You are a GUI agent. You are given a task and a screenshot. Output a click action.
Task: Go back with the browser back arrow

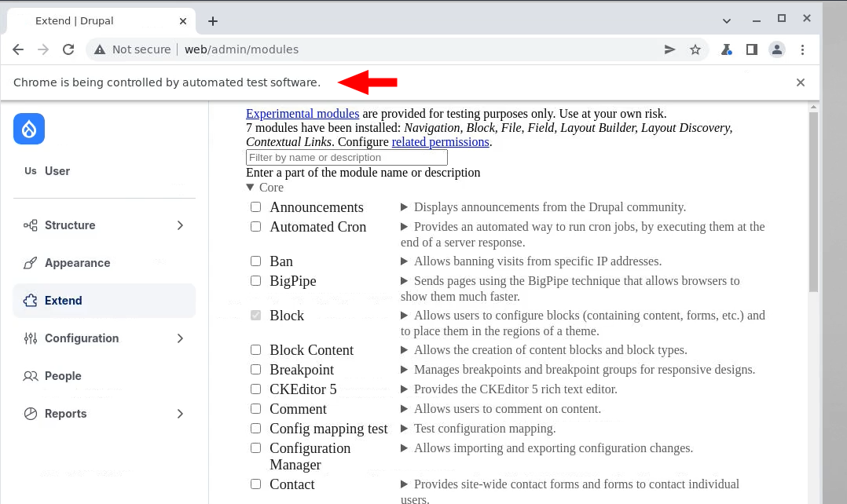click(18, 49)
